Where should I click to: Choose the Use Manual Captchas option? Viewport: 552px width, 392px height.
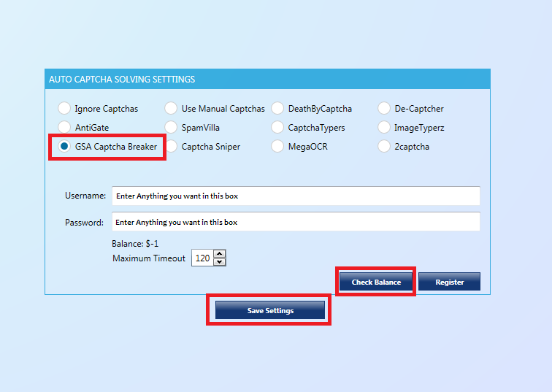click(171, 109)
